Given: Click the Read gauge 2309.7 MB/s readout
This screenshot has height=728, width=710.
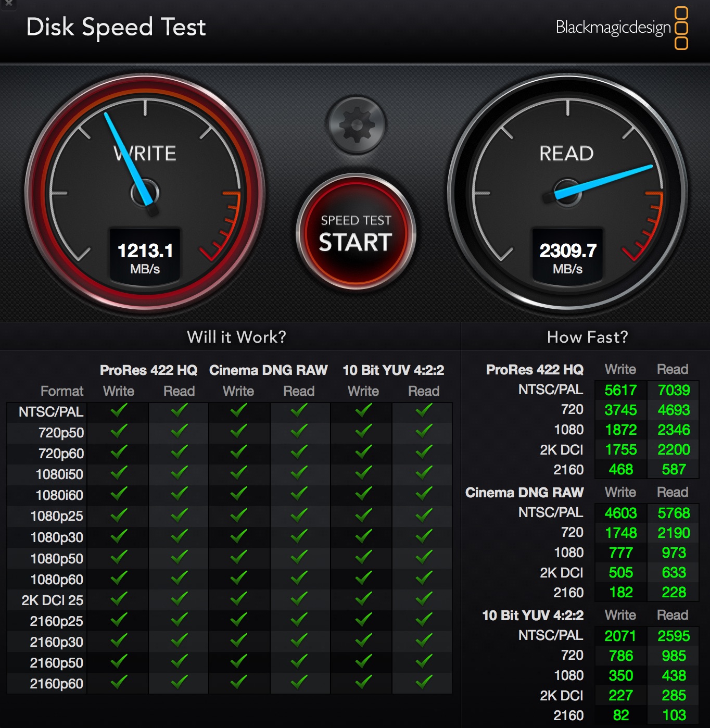Looking at the screenshot, I should 567,257.
